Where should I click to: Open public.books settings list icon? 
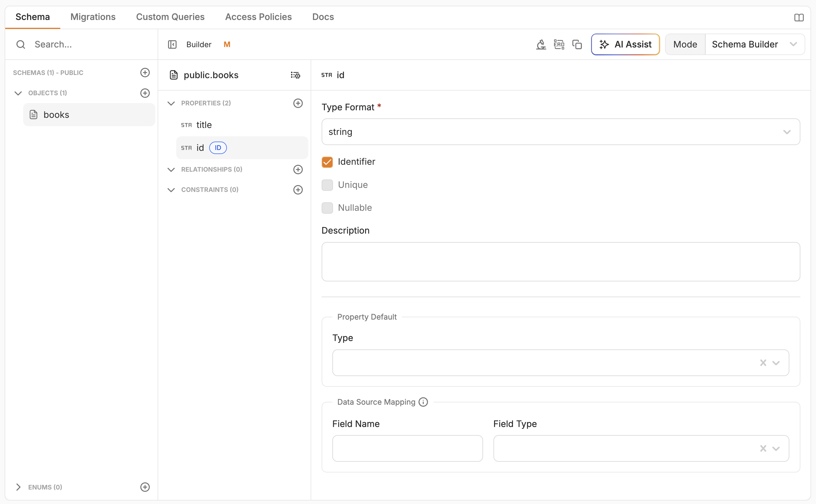point(295,75)
